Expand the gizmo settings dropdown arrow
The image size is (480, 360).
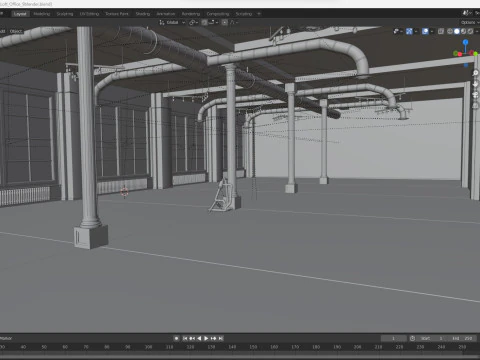point(416,31)
